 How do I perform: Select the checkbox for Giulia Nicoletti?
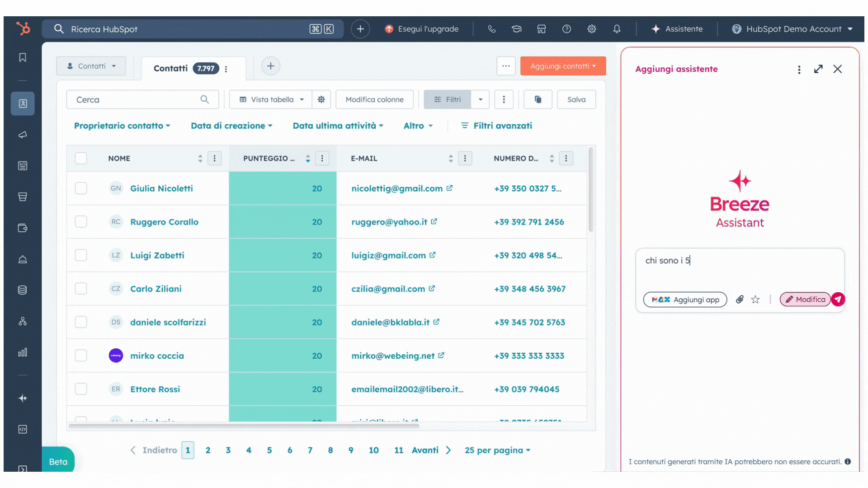pyautogui.click(x=81, y=188)
